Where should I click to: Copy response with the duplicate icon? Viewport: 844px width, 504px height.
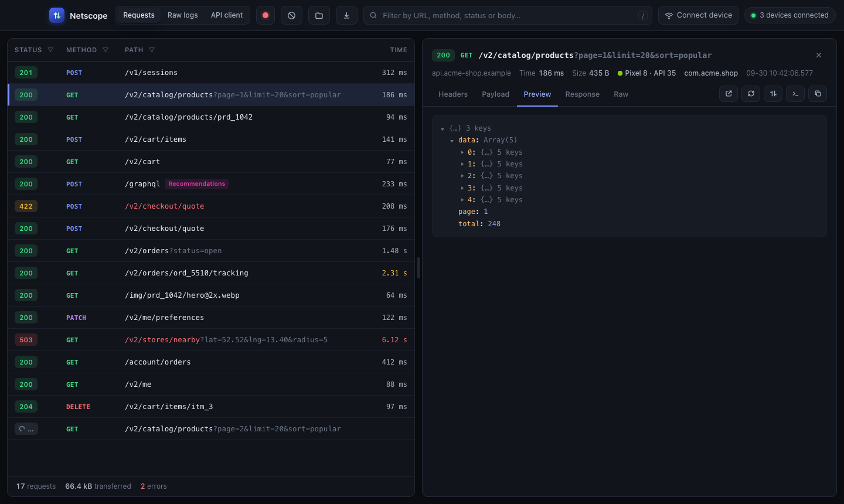[x=818, y=94]
